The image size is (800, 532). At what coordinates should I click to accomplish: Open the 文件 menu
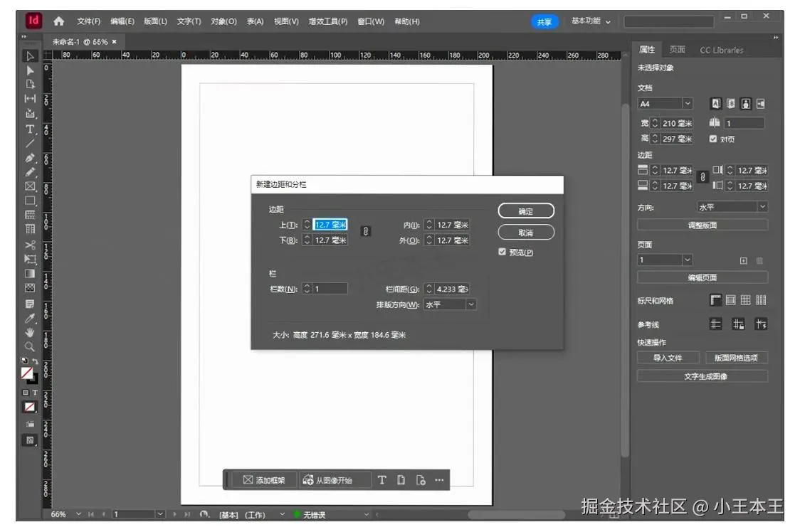tap(89, 21)
